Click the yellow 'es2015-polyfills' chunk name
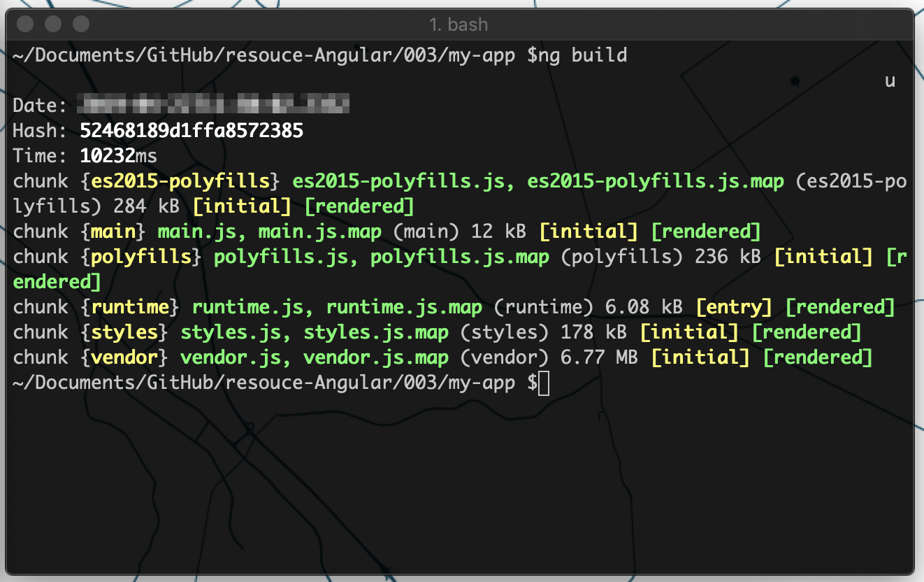924x582 pixels. click(x=181, y=181)
